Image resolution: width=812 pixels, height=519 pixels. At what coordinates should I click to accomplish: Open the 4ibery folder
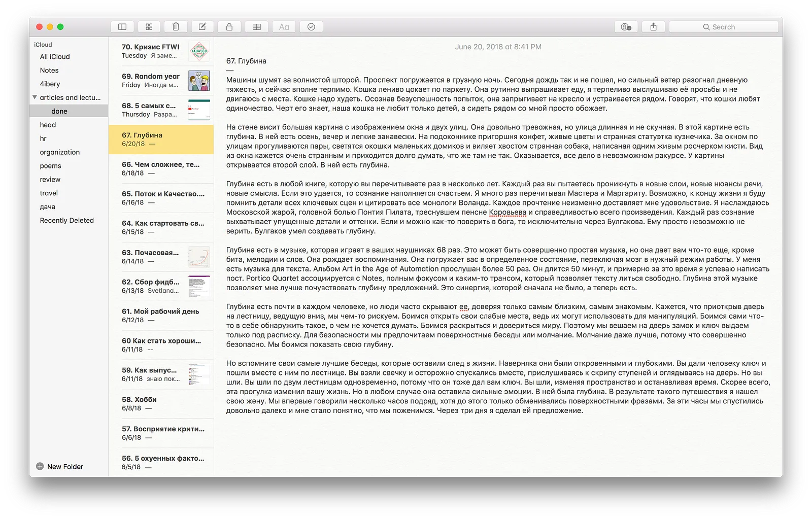coord(69,84)
